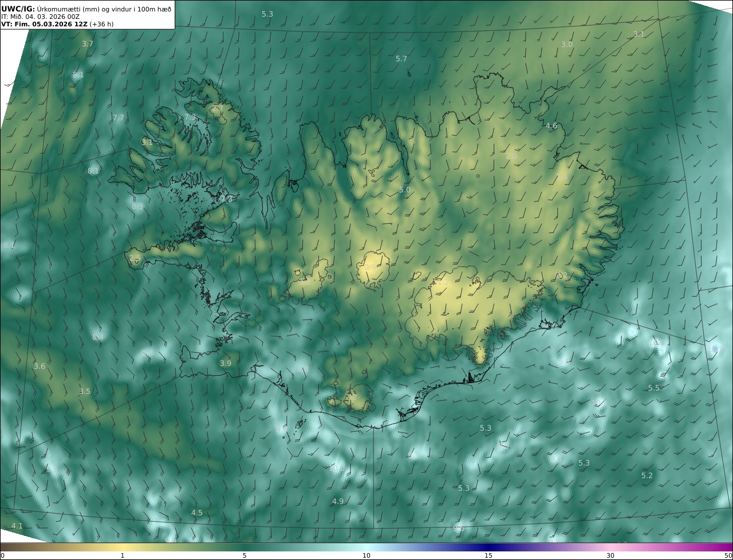Image resolution: width=733 pixels, height=560 pixels.
Task: Click the 3.6 value label in the southwest sea
Action: point(40,366)
